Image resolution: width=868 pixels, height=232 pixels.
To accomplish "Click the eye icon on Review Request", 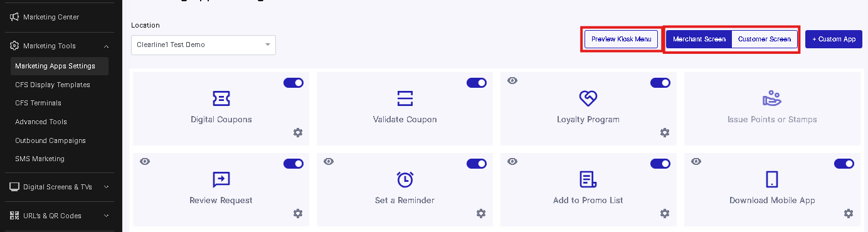I will (x=145, y=162).
